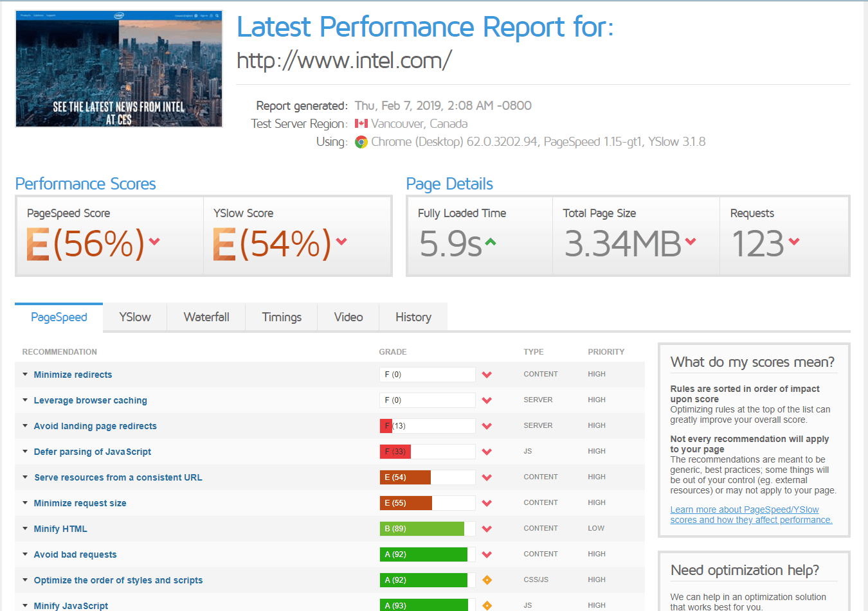This screenshot has height=611, width=868.
Task: Open Serve resources from a consistent URL
Action: [118, 477]
